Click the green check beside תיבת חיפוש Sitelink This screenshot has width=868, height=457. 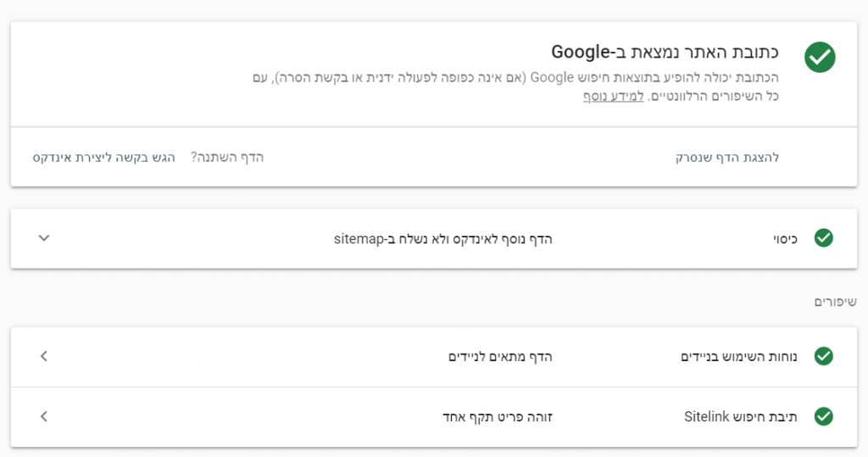(x=823, y=416)
